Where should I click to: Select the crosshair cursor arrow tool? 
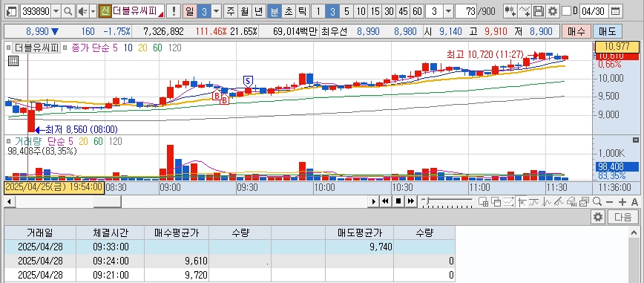pos(522,201)
